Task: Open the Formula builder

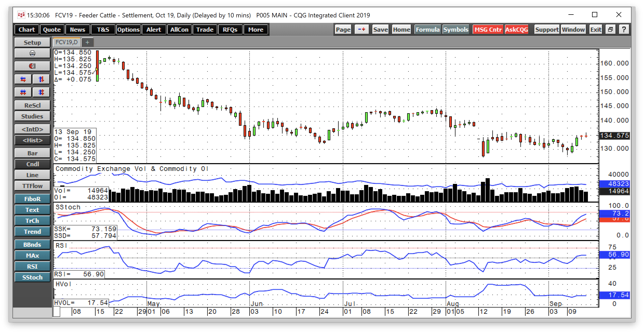Action: [x=427, y=29]
